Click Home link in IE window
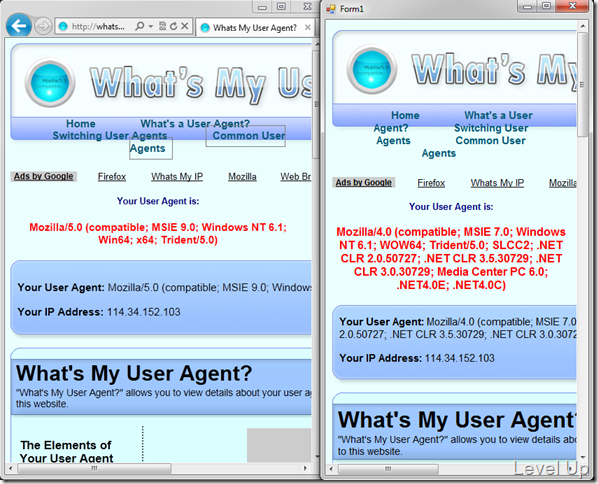598x484 pixels. point(80,124)
